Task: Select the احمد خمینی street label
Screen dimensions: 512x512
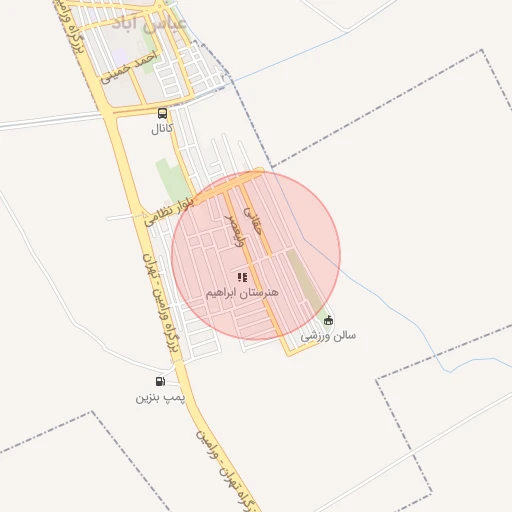Action: point(129,67)
